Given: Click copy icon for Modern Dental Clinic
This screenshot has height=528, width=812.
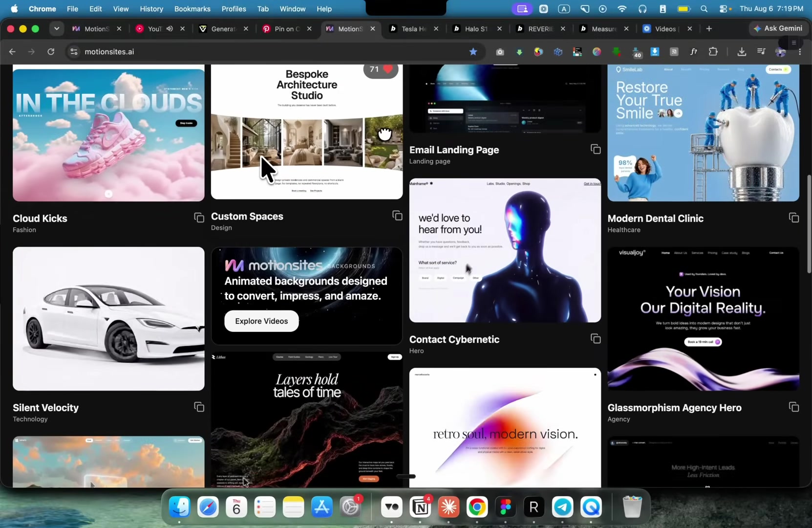Looking at the screenshot, I should (x=794, y=218).
